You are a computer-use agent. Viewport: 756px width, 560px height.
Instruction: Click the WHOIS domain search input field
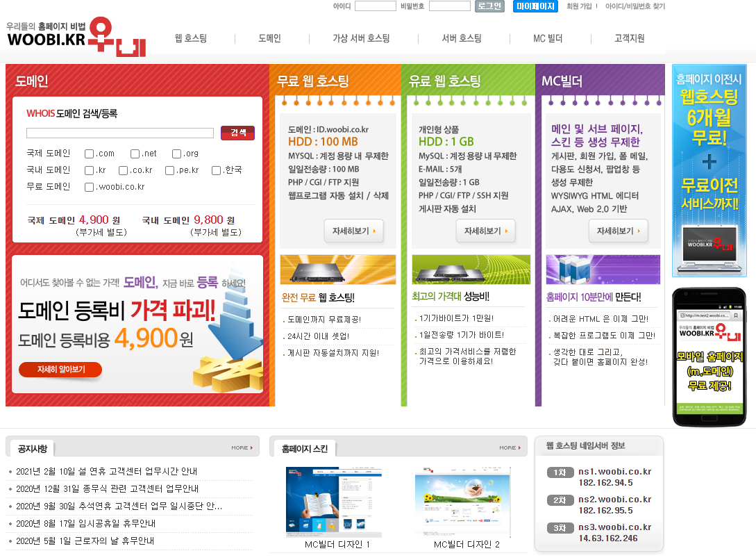click(120, 133)
